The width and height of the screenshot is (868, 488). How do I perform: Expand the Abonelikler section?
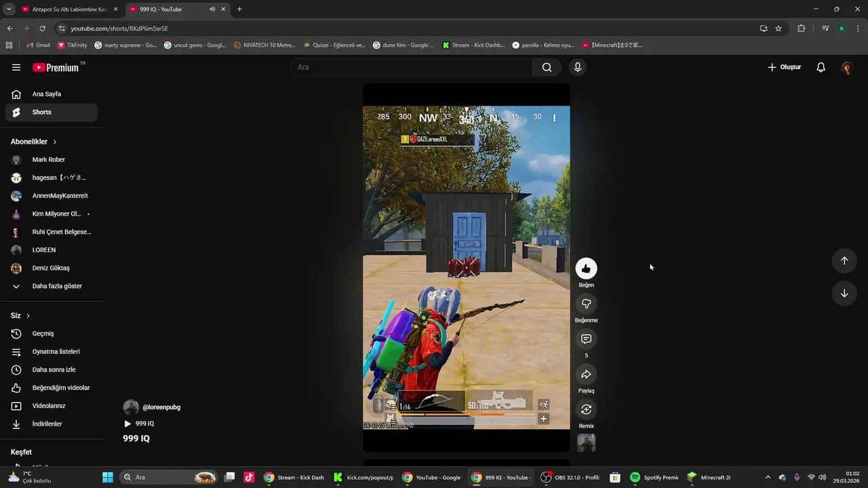34,142
